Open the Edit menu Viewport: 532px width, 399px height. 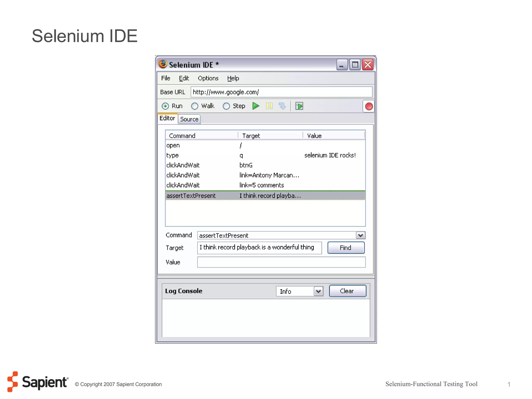(x=184, y=78)
